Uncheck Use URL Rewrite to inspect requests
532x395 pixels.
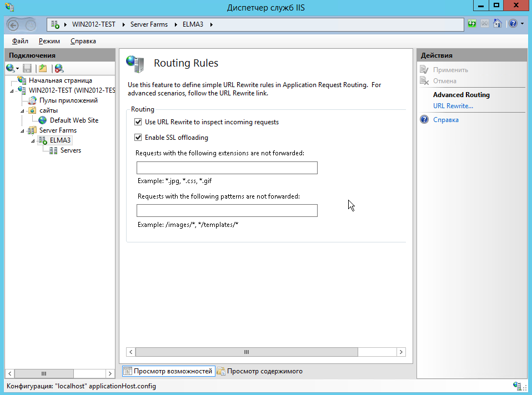pyautogui.click(x=138, y=122)
